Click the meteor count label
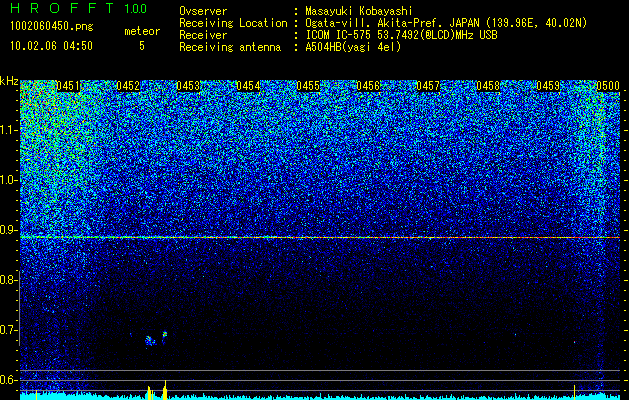The height and width of the screenshot is (400, 629). point(142,31)
